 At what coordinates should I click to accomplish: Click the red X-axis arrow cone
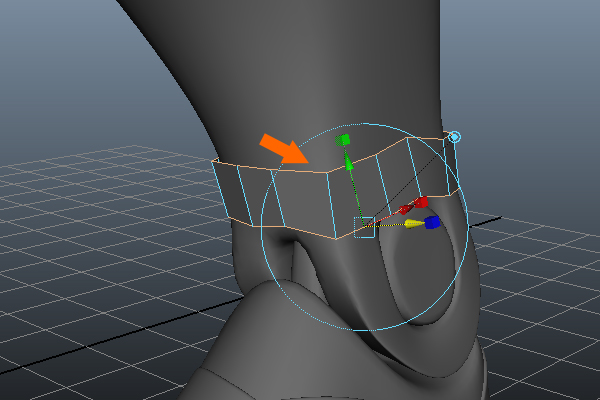coord(406,209)
